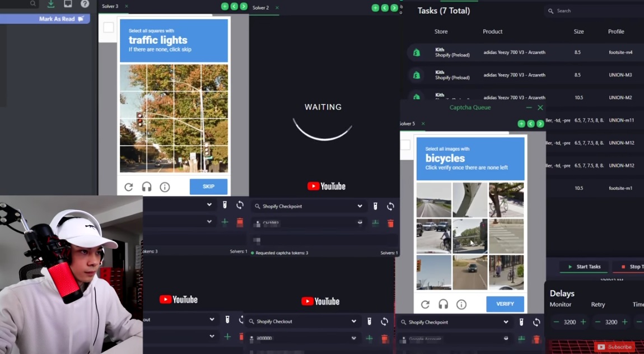Open info help on the traffic lights captcha

pyautogui.click(x=165, y=187)
